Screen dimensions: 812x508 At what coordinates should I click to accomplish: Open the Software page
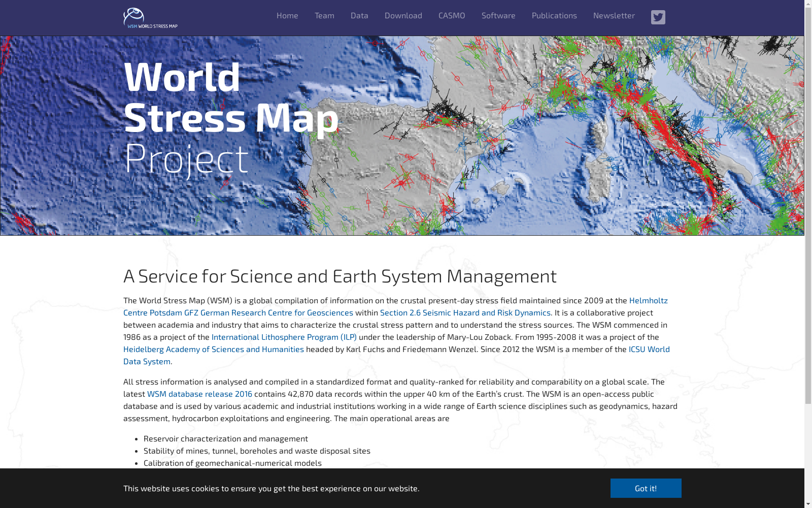pyautogui.click(x=498, y=16)
